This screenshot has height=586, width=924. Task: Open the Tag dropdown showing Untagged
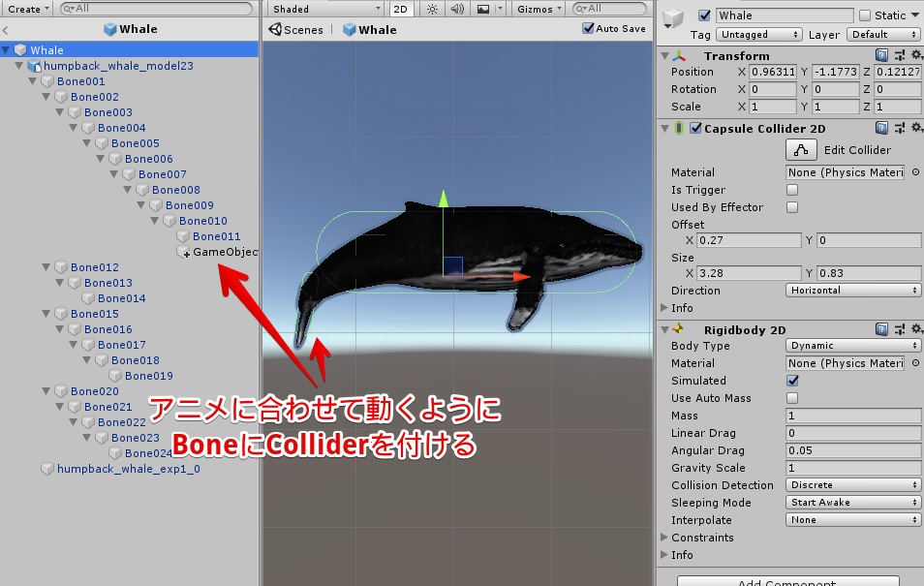(758, 34)
